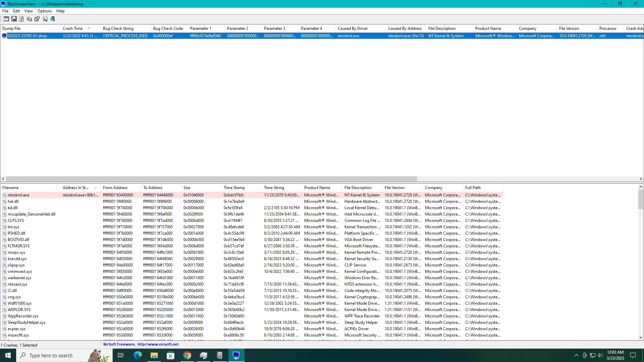The height and width of the screenshot is (362, 644).
Task: Open the Properties toolbar icon
Action: click(x=37, y=19)
